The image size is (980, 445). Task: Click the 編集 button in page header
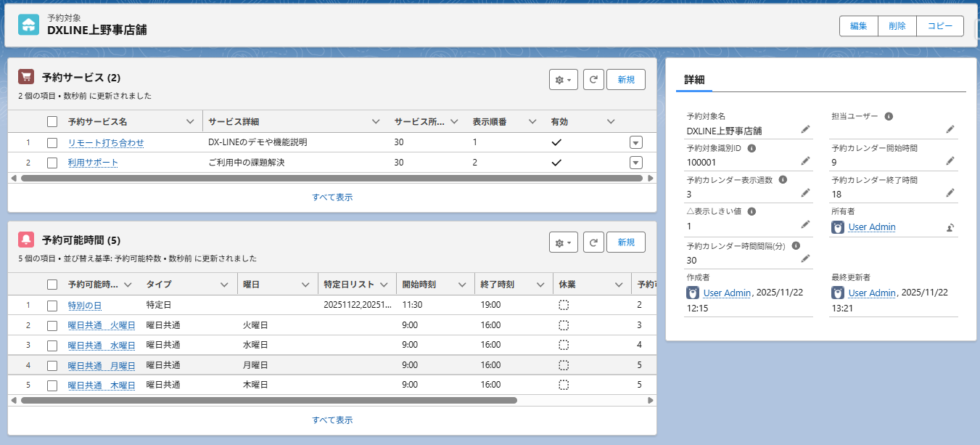tap(858, 26)
